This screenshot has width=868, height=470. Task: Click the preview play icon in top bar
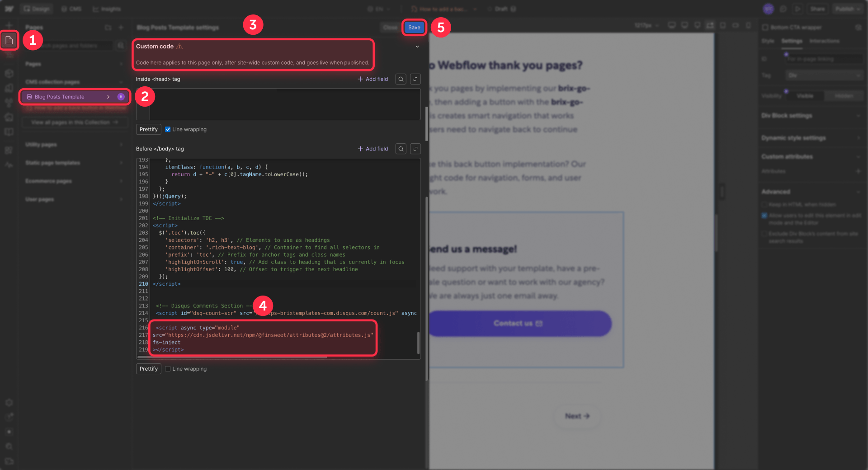coord(798,9)
